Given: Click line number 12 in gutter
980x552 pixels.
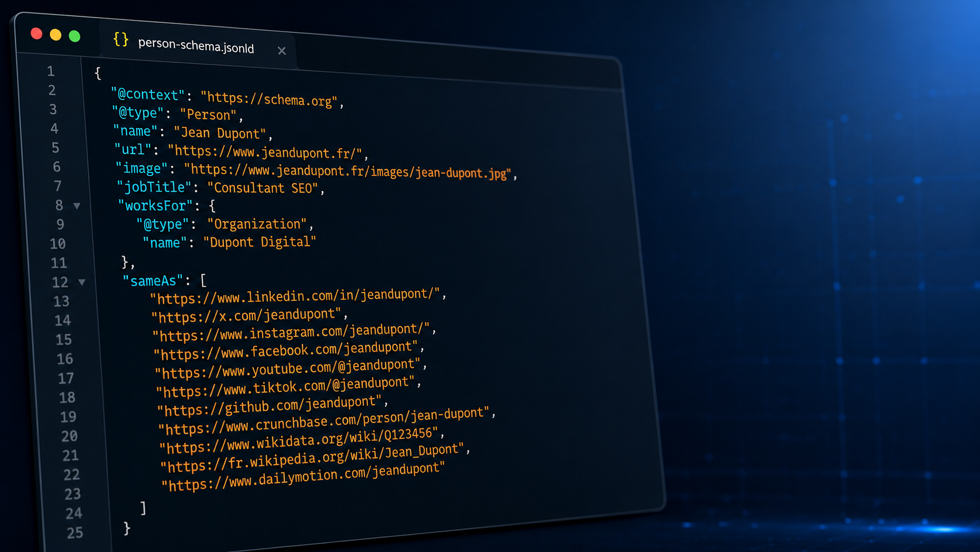Looking at the screenshot, I should click(60, 282).
